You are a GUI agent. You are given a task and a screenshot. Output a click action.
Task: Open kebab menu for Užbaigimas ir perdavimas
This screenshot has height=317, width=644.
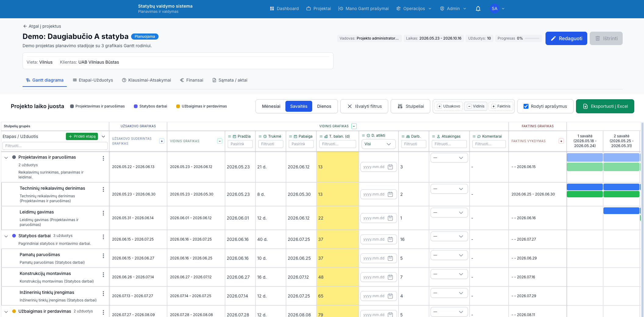coord(103,312)
